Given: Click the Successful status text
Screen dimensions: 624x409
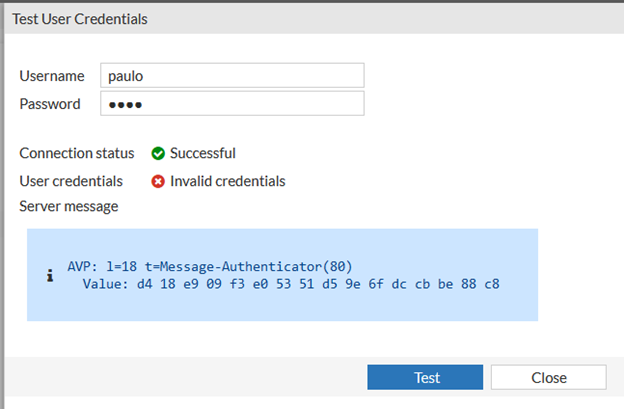Looking at the screenshot, I should point(203,153).
